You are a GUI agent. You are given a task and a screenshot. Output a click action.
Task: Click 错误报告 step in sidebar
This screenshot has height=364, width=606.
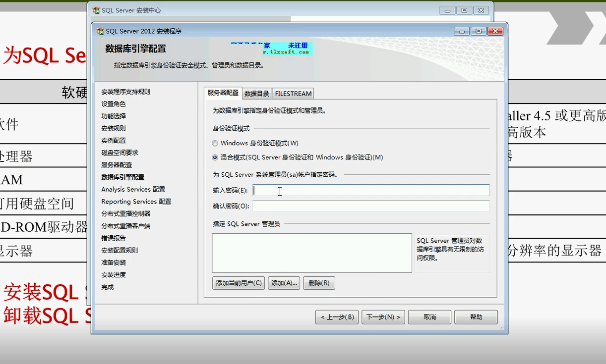pyautogui.click(x=114, y=238)
